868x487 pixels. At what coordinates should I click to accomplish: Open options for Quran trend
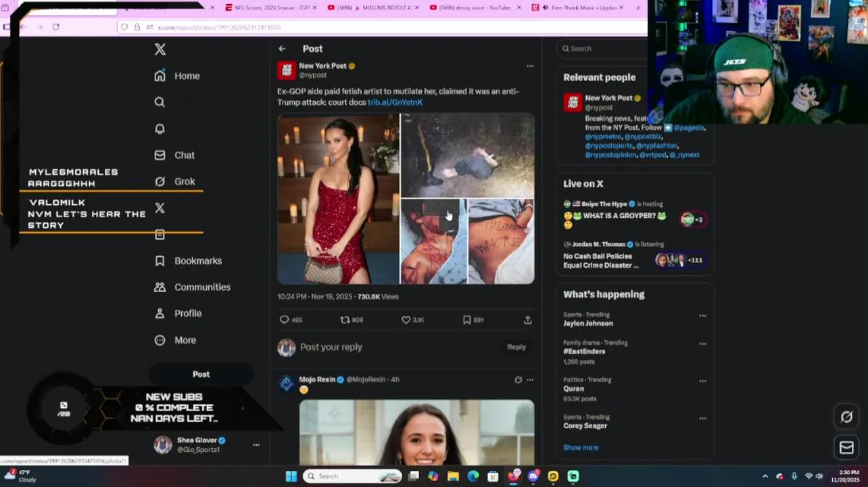702,381
